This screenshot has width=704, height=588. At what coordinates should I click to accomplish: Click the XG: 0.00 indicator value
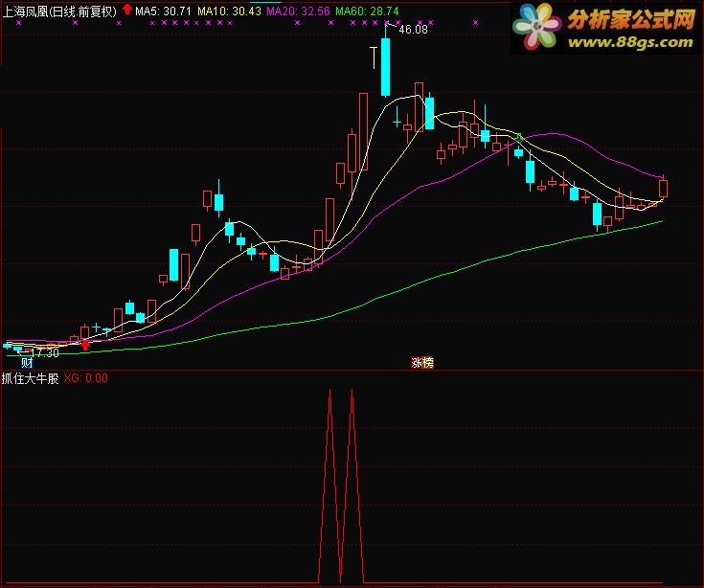pyautogui.click(x=86, y=378)
